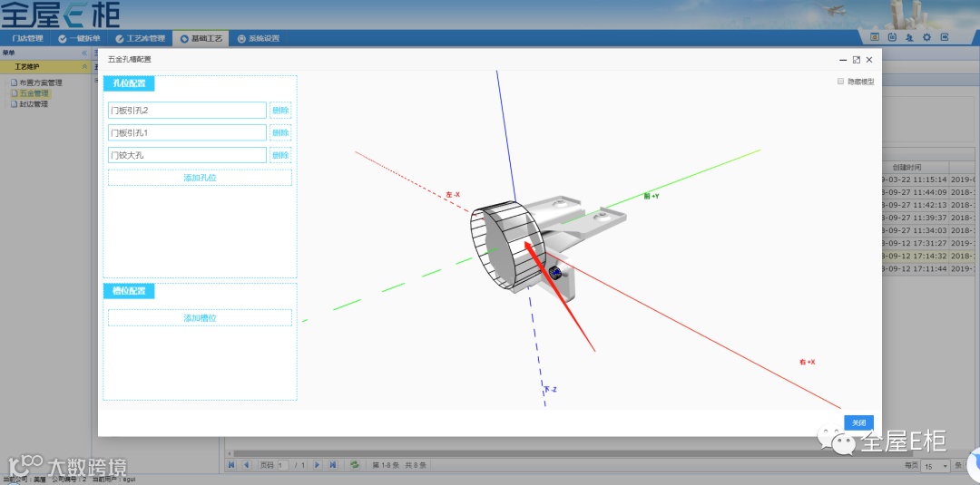The width and height of the screenshot is (980, 485).
Task: Select 五金管理 in the tree
Action: [34, 93]
